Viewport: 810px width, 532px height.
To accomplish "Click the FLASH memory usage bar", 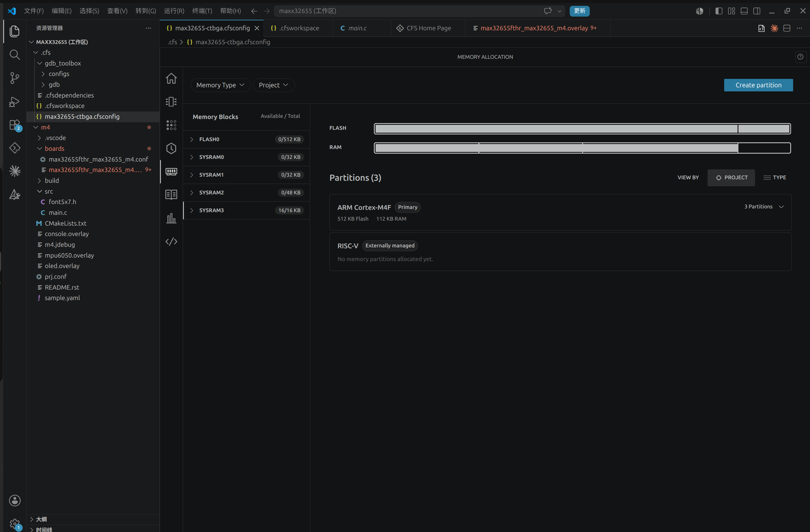I will pyautogui.click(x=582, y=129).
